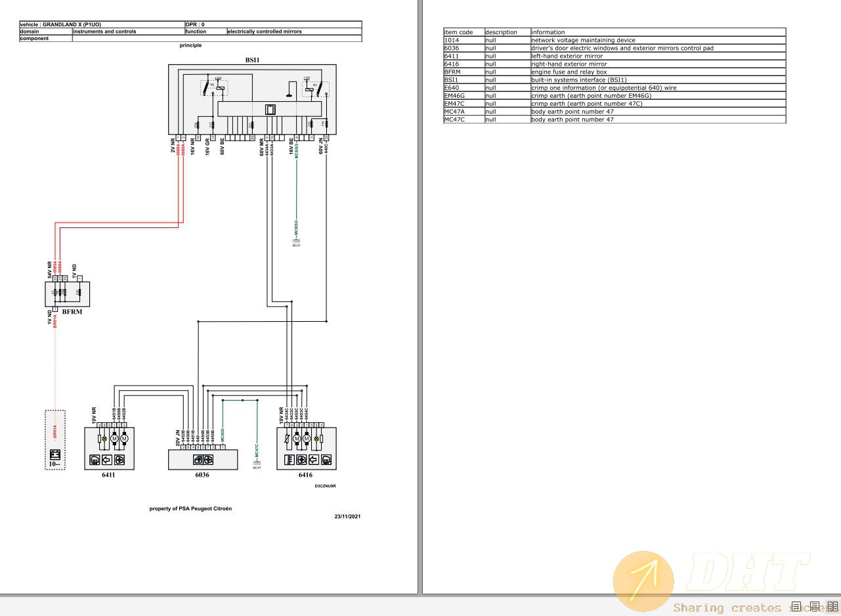
Task: Select "built-in systems interface (BSI1)" cell
Action: pos(658,79)
